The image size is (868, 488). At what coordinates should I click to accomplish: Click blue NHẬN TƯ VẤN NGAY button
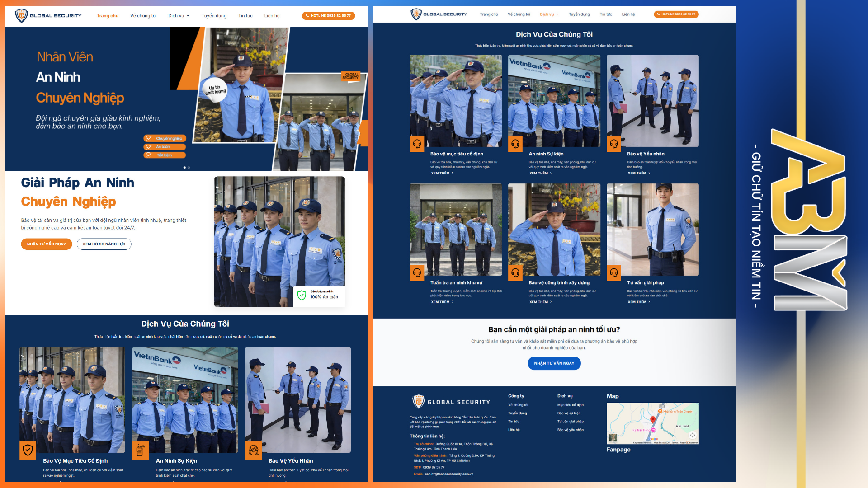(554, 363)
